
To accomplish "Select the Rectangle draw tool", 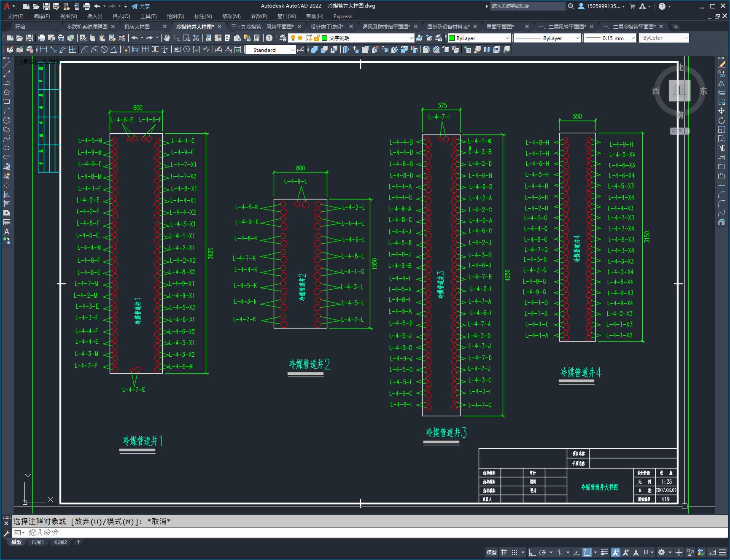I will [x=7, y=102].
